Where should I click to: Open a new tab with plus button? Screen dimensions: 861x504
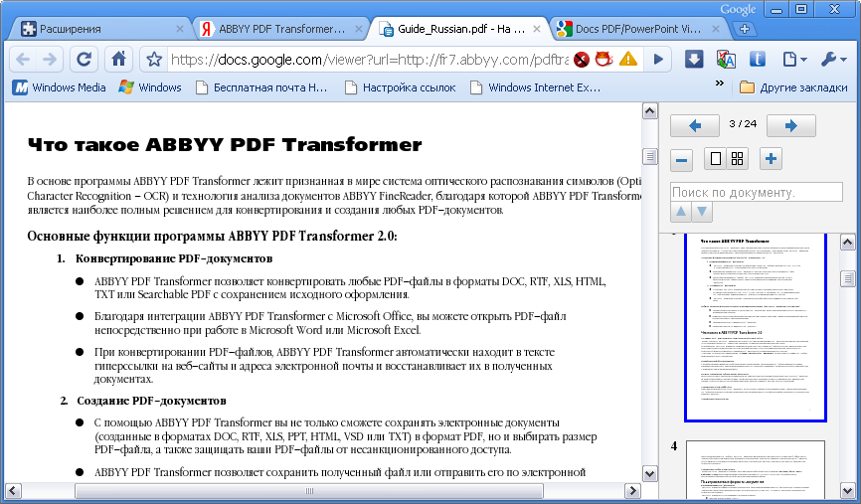click(745, 29)
